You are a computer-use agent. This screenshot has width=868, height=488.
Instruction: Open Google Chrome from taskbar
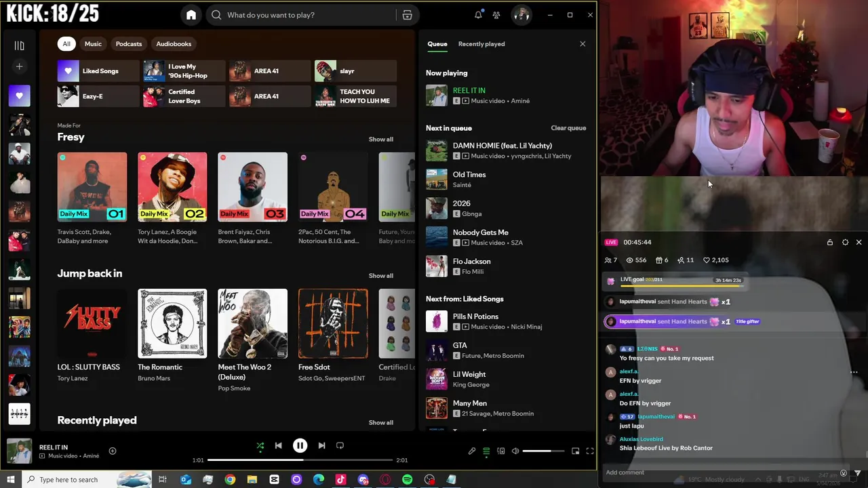[230, 479]
